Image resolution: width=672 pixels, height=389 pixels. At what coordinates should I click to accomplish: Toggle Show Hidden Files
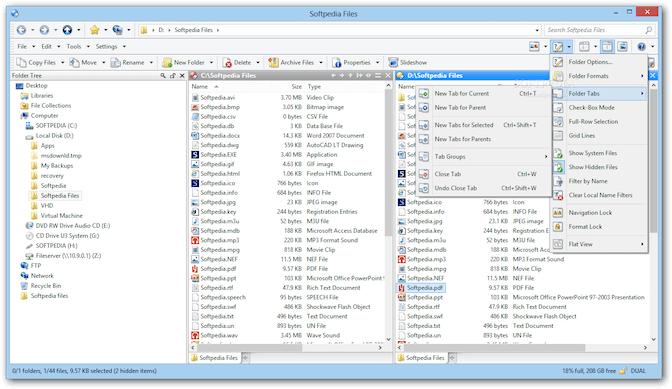click(599, 167)
